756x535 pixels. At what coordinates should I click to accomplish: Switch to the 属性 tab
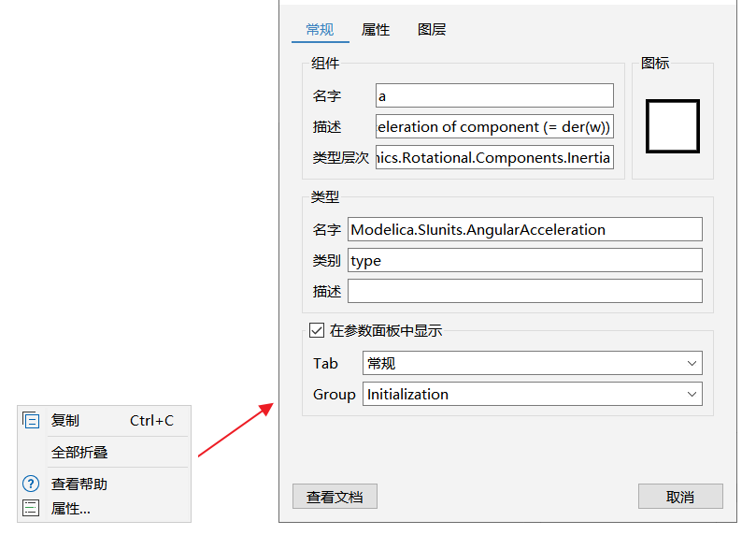(x=376, y=30)
